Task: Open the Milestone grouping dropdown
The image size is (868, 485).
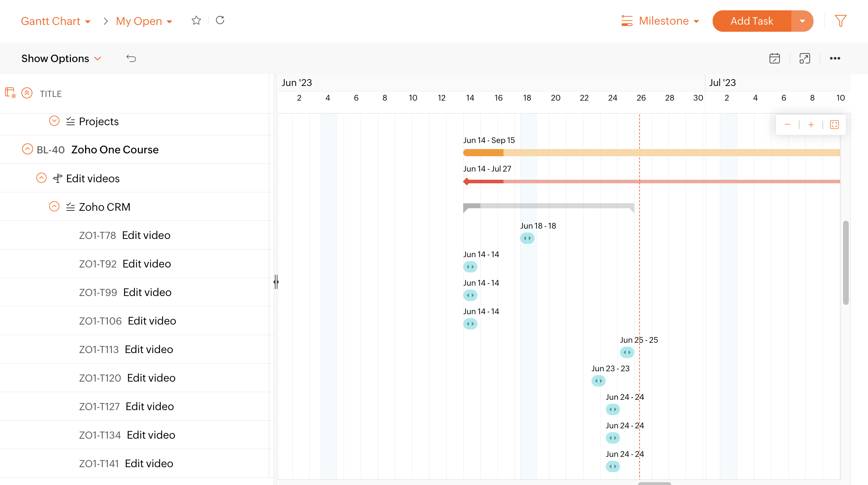Action: click(660, 21)
